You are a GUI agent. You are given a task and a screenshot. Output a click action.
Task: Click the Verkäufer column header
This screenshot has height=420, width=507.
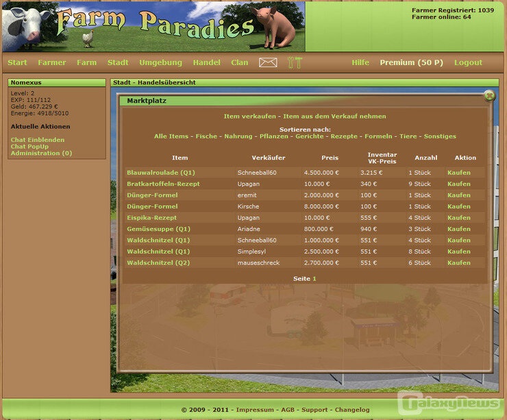(x=269, y=158)
